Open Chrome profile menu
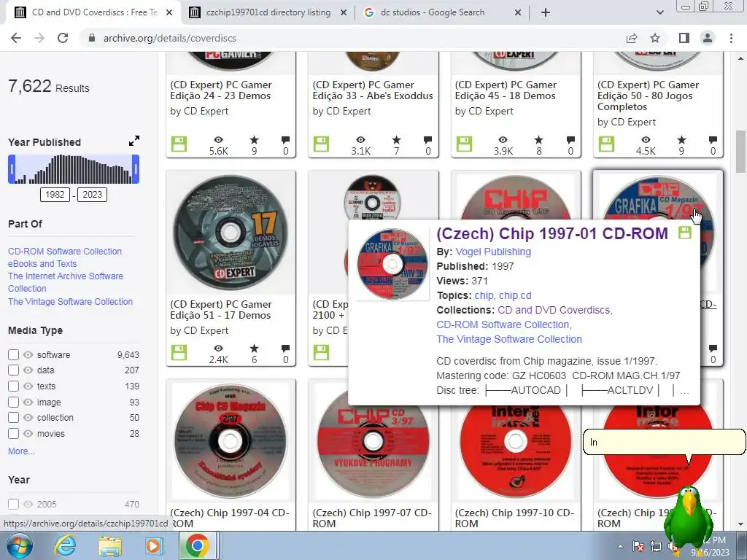This screenshot has width=747, height=560. coord(708,38)
